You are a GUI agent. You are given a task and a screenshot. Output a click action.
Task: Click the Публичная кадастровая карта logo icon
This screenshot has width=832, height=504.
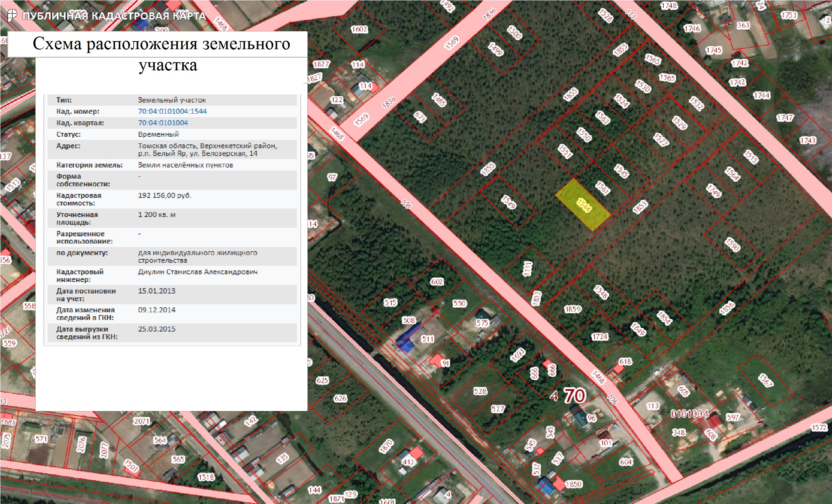(x=12, y=15)
